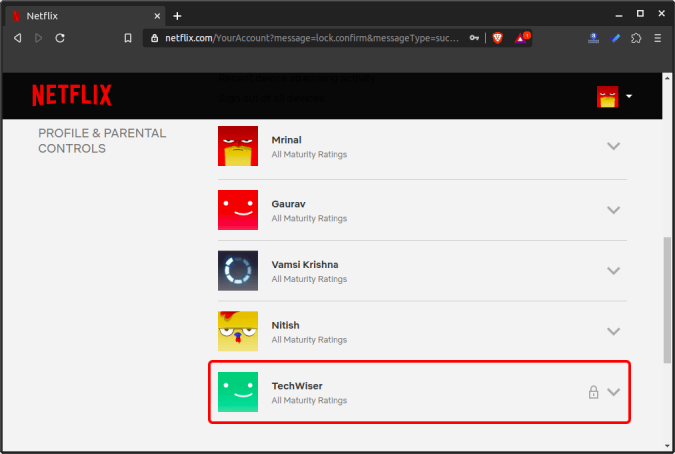Click the Mrinal profile name
The width and height of the screenshot is (675, 454).
[286, 140]
